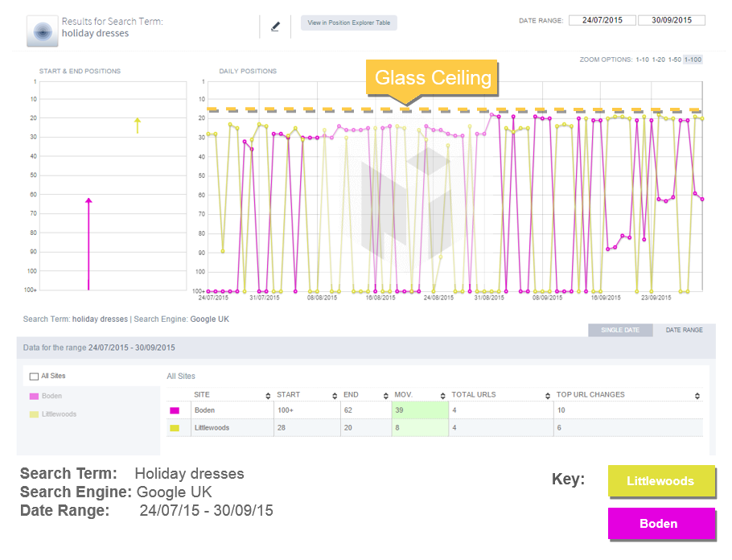This screenshot has height=560, width=732.
Task: Toggle Littlewoods in the sites sidebar
Action: click(59, 414)
